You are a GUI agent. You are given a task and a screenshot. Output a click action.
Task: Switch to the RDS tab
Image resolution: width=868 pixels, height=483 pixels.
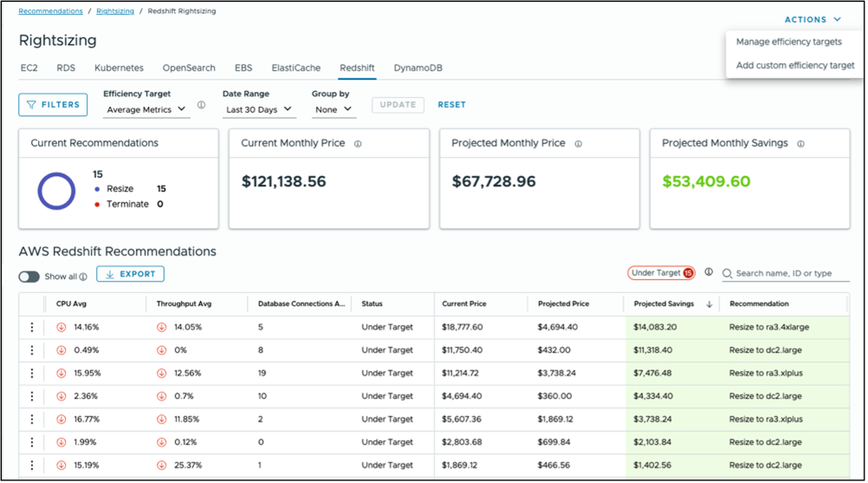(66, 68)
